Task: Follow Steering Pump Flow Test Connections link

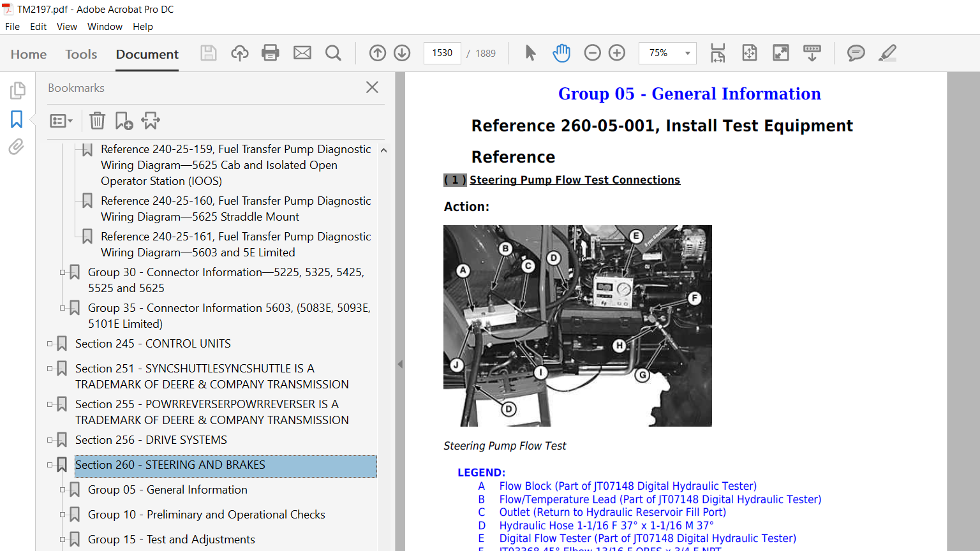Action: coord(575,180)
